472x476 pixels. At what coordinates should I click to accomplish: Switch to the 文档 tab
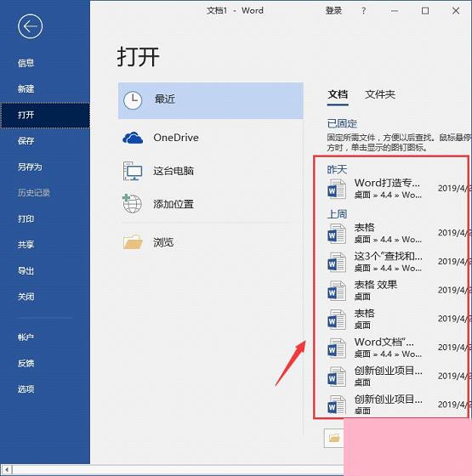click(338, 94)
